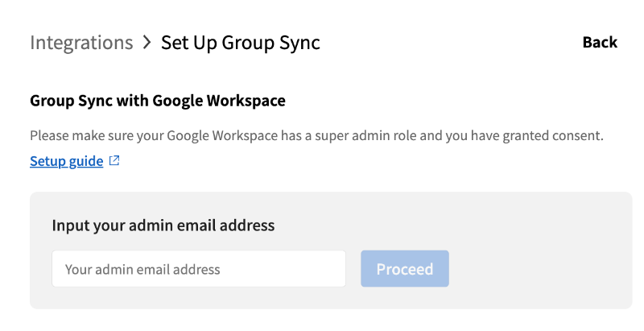644x331 pixels.
Task: Click 'Input your admin email address' label
Action: pos(163,225)
